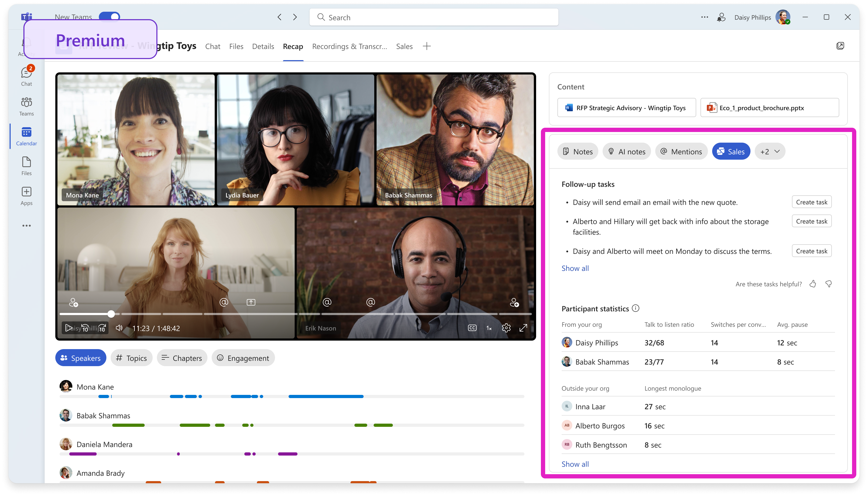The image size is (868, 496).
Task: Drag the video playback progress slider
Action: click(111, 314)
